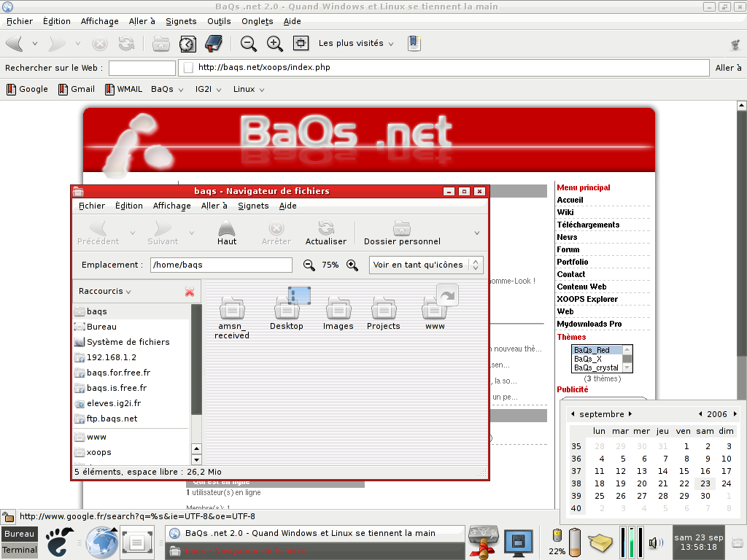Screen dimensions: 747x560
Task: Click the monitor disk panel icon
Action: (519, 542)
